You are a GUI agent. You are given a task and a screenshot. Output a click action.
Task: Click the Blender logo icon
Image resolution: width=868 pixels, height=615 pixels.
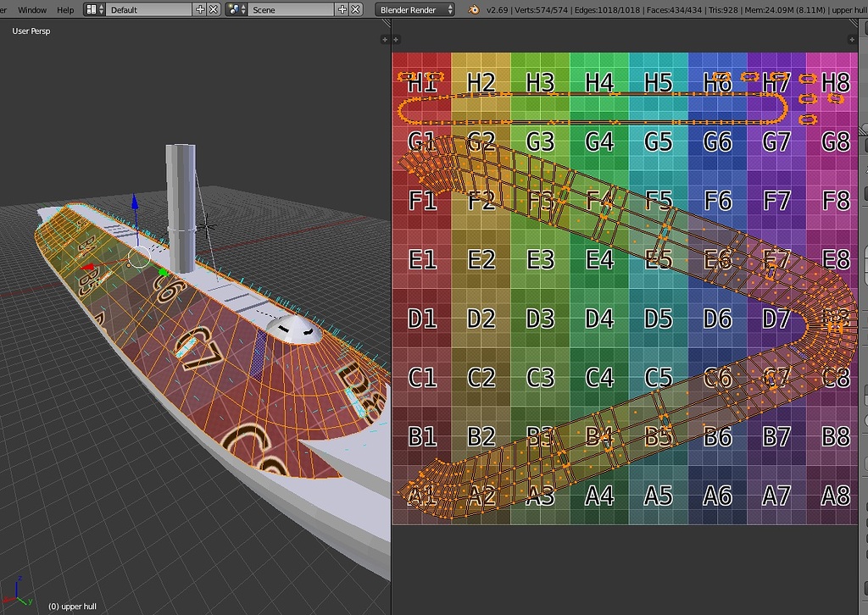click(473, 9)
